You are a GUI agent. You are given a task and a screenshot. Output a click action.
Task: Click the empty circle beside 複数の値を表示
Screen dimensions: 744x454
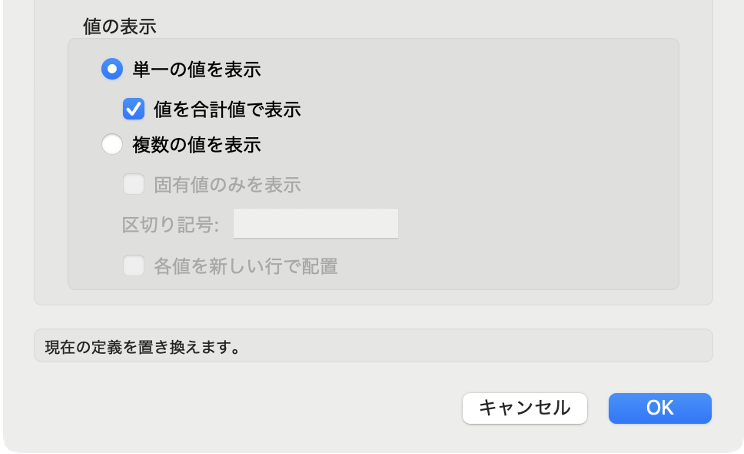tap(114, 145)
